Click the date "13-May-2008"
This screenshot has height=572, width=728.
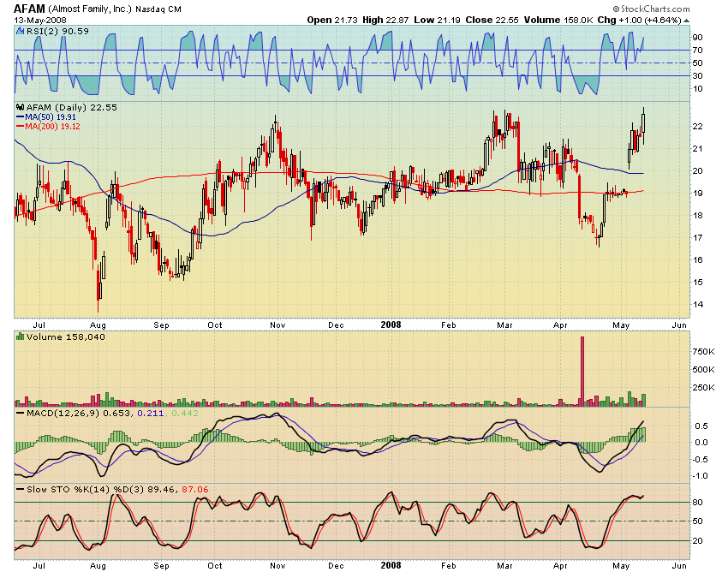pos(40,21)
